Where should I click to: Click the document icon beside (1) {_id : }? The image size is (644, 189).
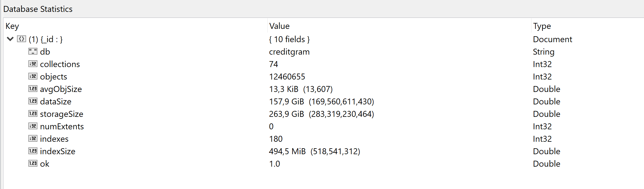pyautogui.click(x=22, y=39)
